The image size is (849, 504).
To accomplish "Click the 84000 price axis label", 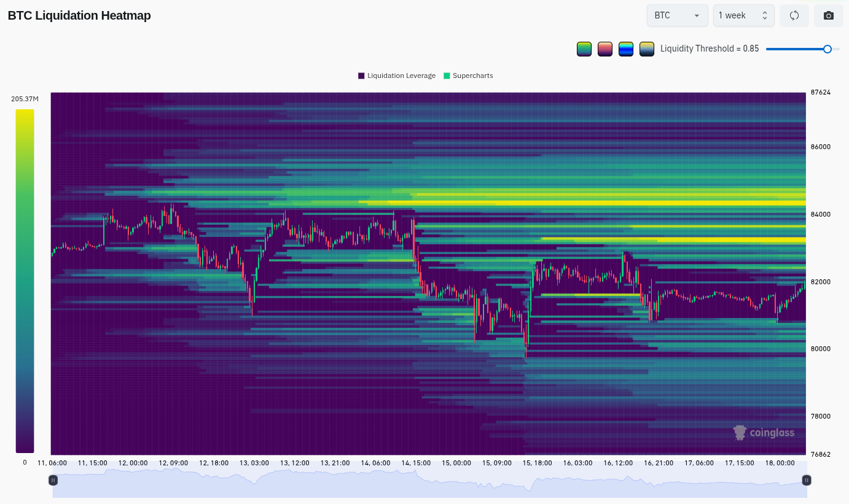I will [820, 214].
